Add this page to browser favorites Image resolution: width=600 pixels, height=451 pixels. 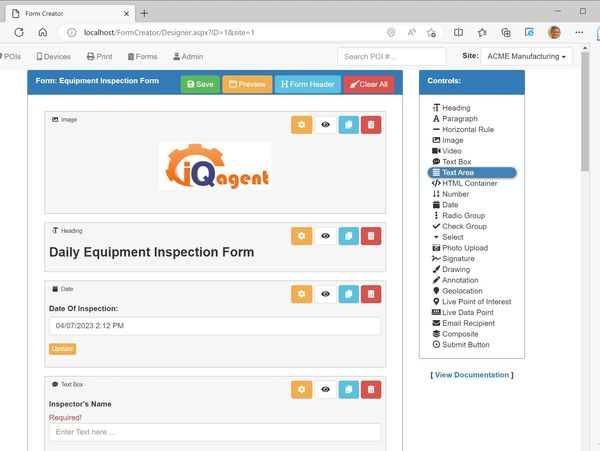(x=432, y=33)
